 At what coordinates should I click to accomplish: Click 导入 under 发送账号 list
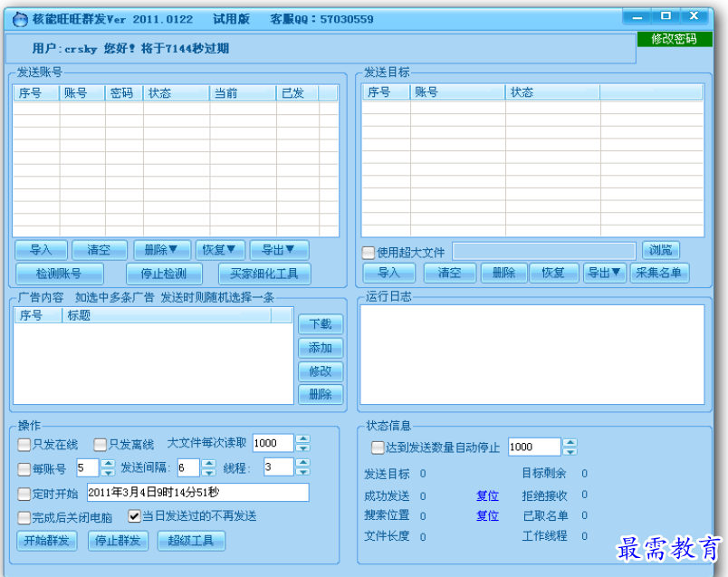tap(41, 250)
